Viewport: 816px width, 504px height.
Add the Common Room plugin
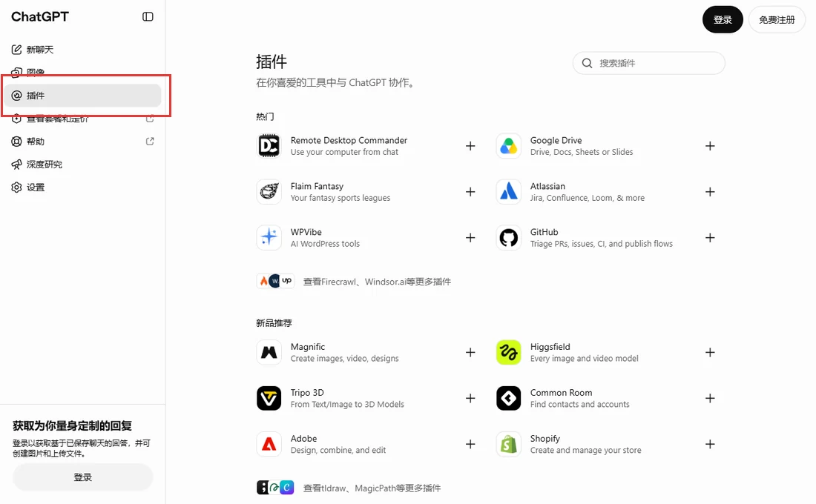710,398
